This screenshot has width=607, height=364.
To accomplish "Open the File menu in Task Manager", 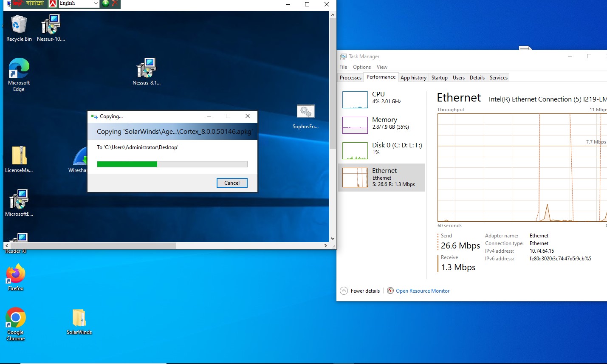I will [343, 67].
